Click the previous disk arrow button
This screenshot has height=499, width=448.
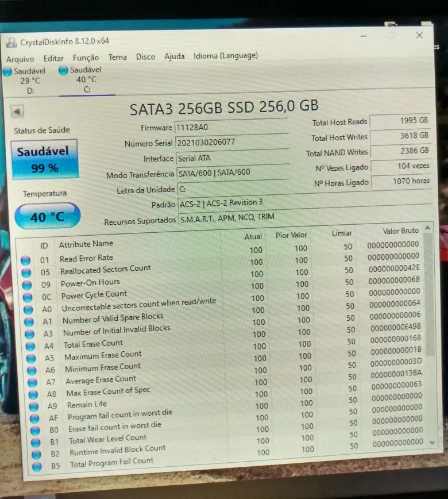(x=17, y=112)
